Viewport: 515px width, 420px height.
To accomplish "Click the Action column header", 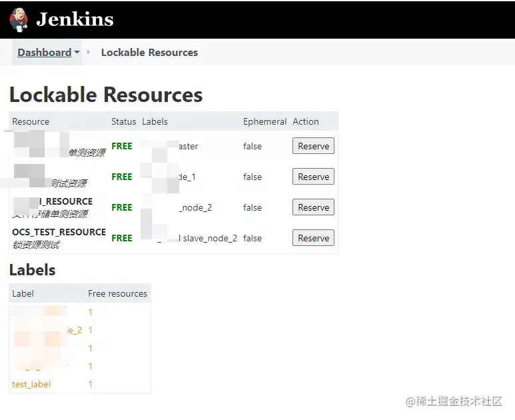I will pos(305,121).
